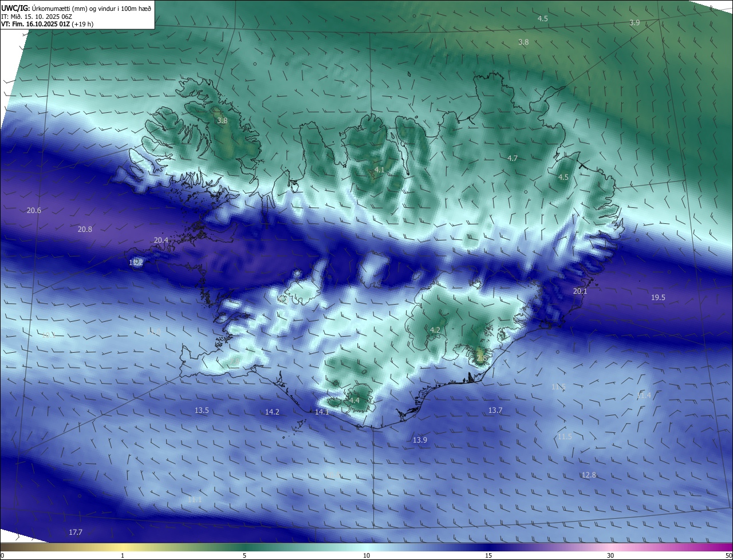733x560 pixels.
Task: Click the 13.5 value label
Action: (202, 410)
